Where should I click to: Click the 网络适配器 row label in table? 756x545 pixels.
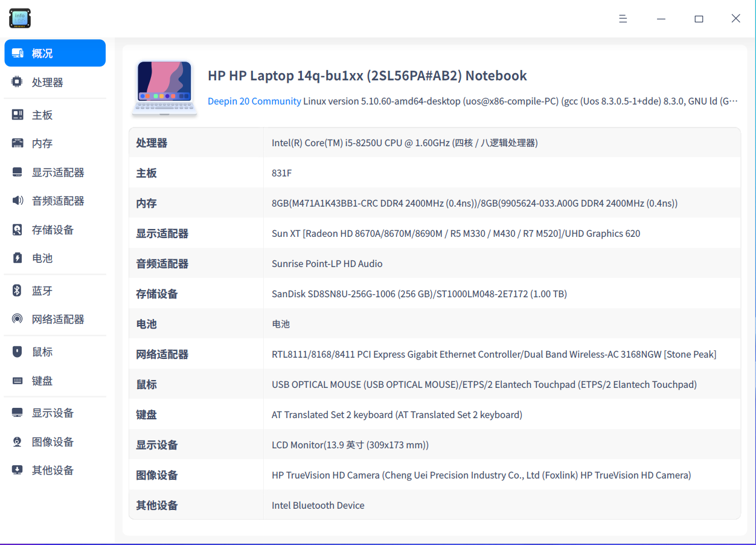162,354
